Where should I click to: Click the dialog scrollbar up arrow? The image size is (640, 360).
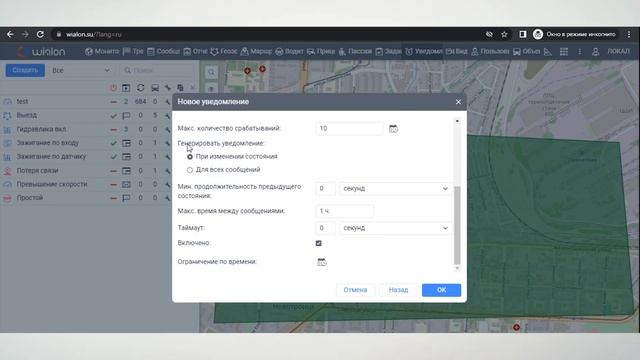[x=457, y=121]
